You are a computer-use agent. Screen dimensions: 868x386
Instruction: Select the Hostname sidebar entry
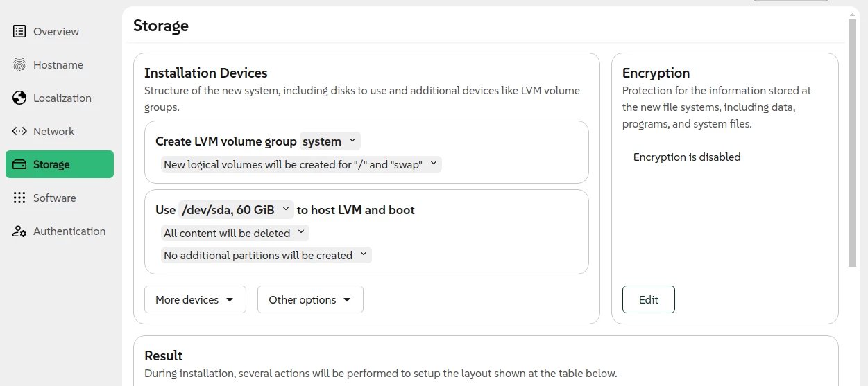coord(58,64)
